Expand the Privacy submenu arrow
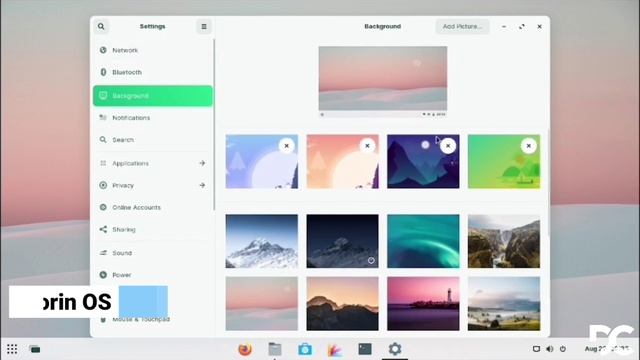The width and height of the screenshot is (640, 360). 202,185
